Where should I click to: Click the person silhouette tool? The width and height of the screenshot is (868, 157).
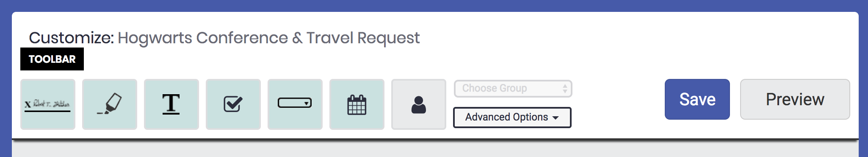pos(419,104)
